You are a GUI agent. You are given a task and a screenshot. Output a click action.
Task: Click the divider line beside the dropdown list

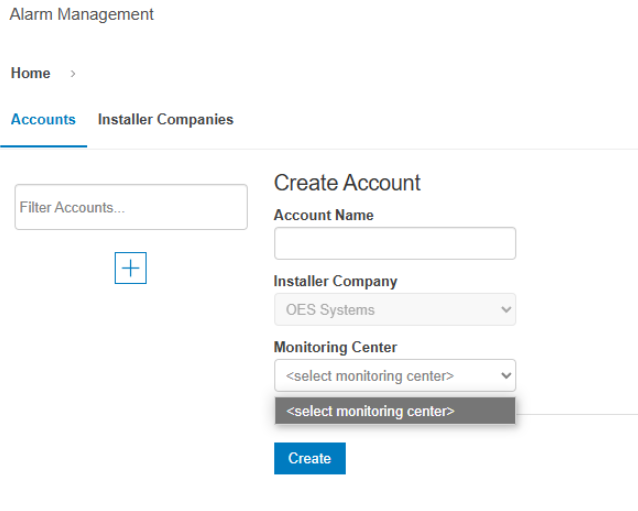577,413
